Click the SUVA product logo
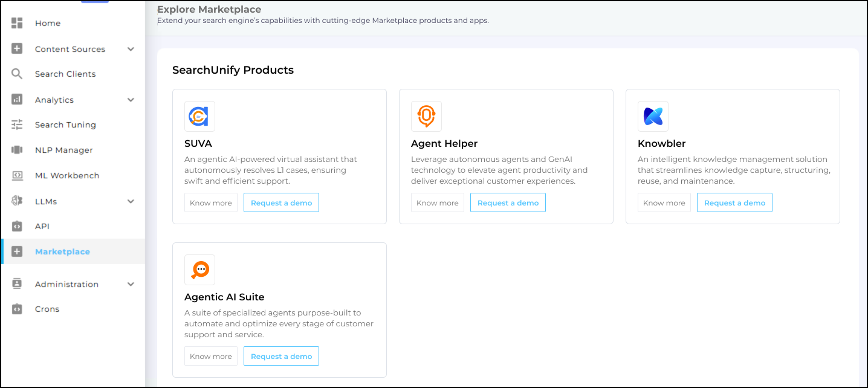 tap(199, 116)
